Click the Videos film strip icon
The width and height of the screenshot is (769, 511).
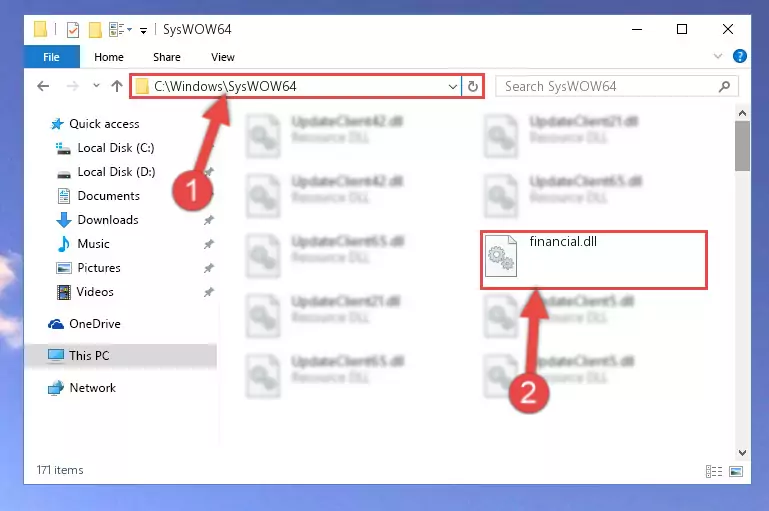[x=64, y=292]
